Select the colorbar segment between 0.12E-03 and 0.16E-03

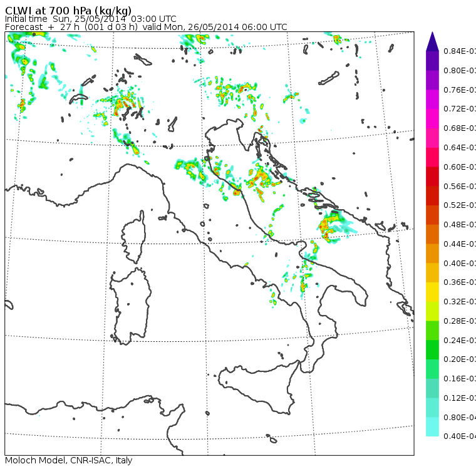[x=432, y=388]
